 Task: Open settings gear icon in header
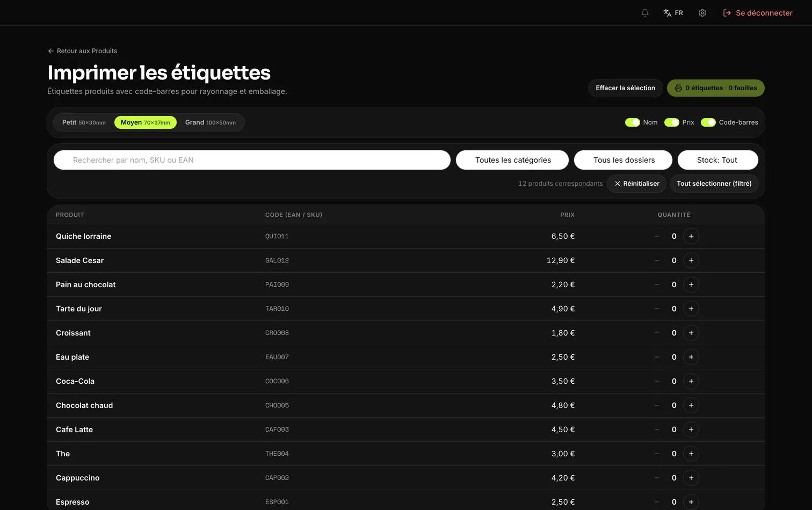point(702,13)
